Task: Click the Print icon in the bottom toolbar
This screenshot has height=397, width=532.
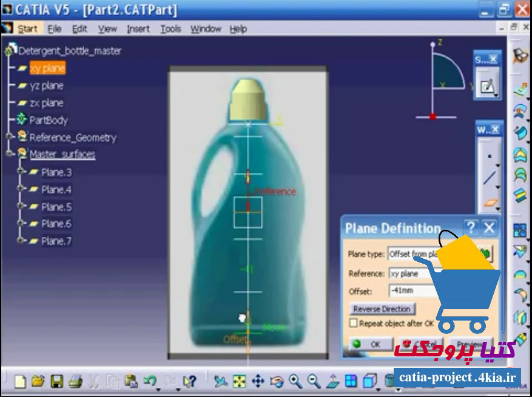Action: (75, 381)
